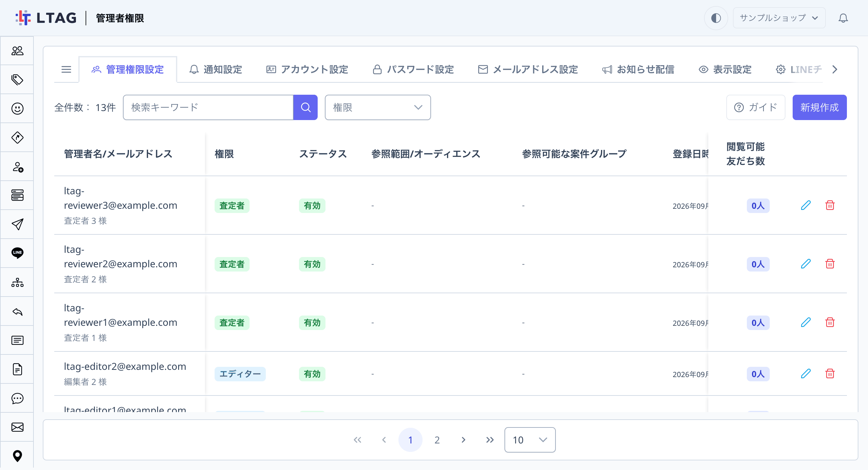
Task: Toggle the hamburger menu beside tabs
Action: point(66,69)
